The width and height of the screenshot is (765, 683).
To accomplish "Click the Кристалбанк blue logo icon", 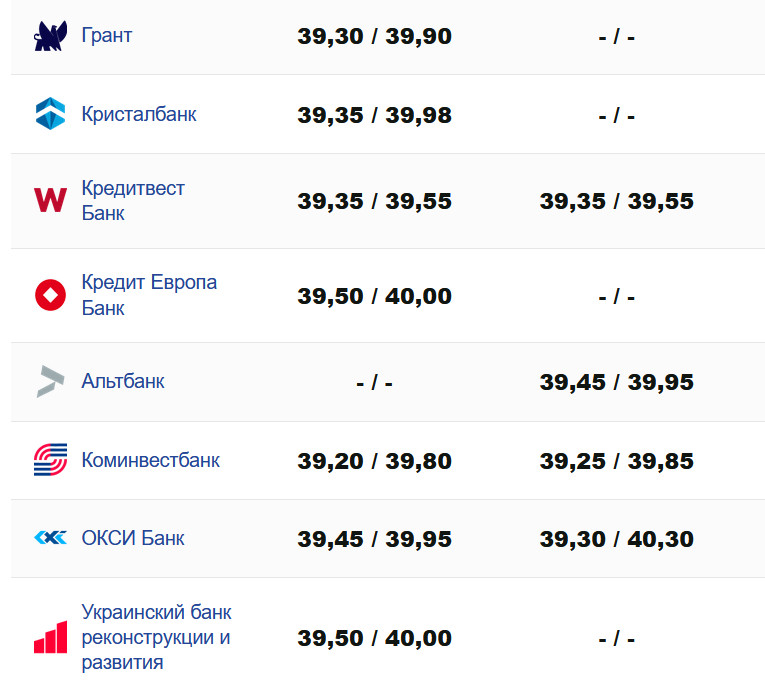I will pos(50,114).
